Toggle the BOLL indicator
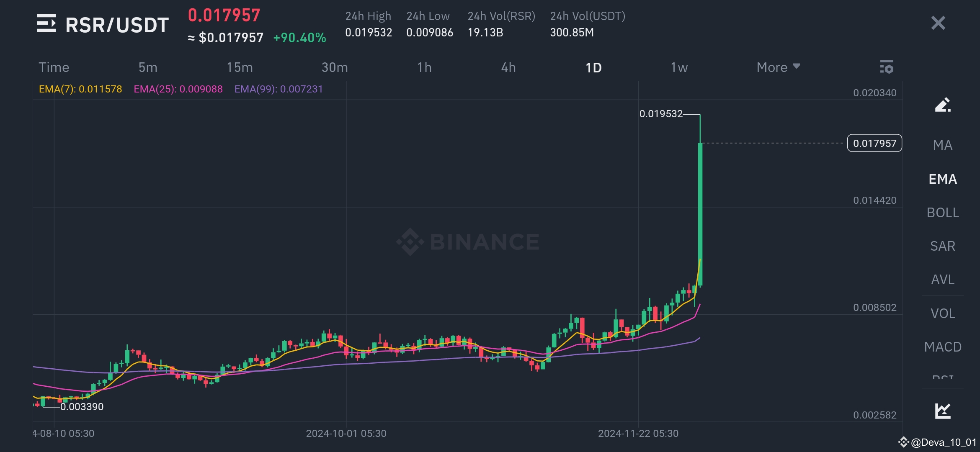980x452 pixels. pos(943,213)
